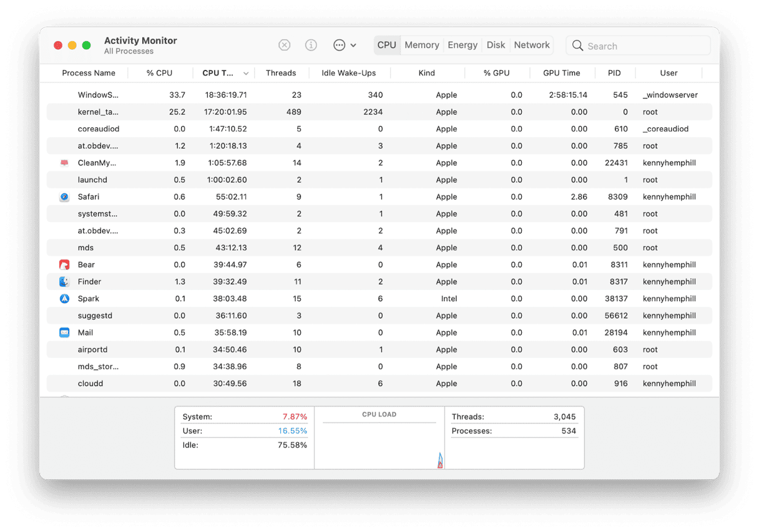759x532 pixels.
Task: Select the cloudd process name
Action: coord(91,384)
